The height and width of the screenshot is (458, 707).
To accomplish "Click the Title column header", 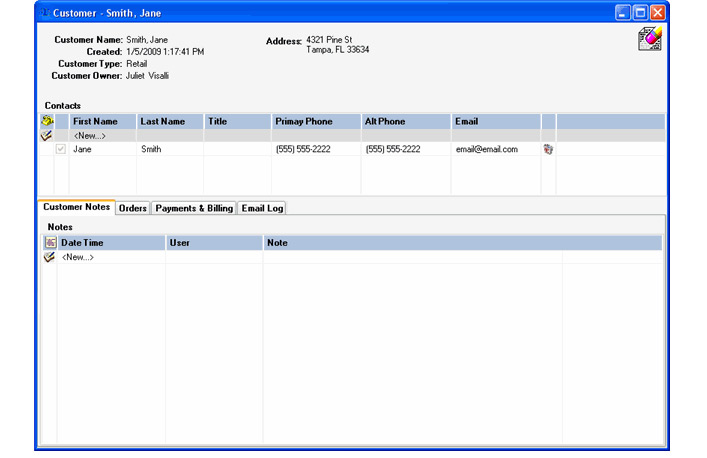I will 238,121.
